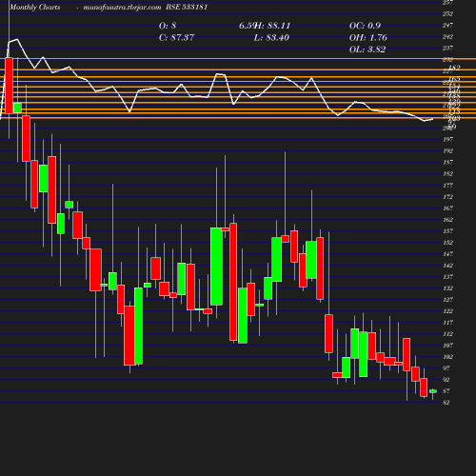Click the 107 price axis label
Screen dimensions: 476x476
click(447, 346)
